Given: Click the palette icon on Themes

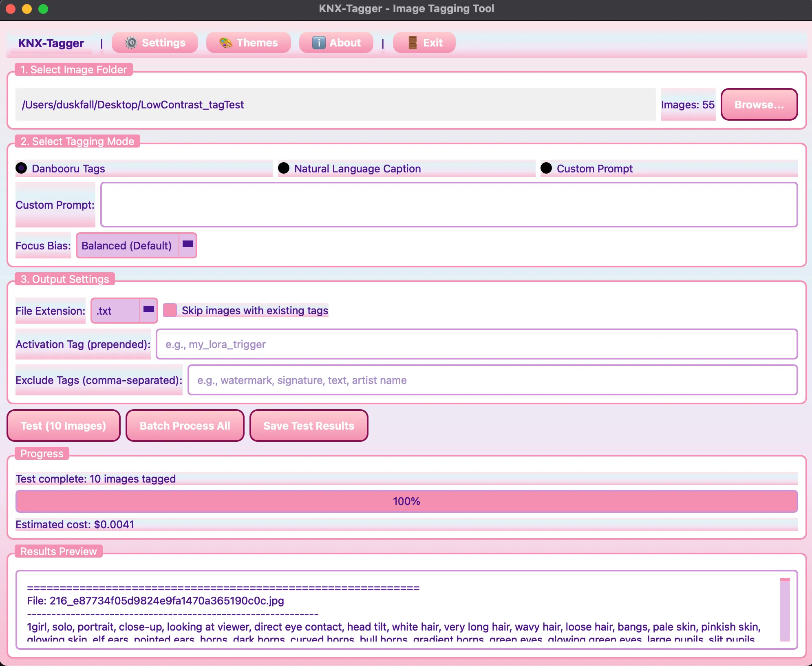Looking at the screenshot, I should tap(225, 43).
